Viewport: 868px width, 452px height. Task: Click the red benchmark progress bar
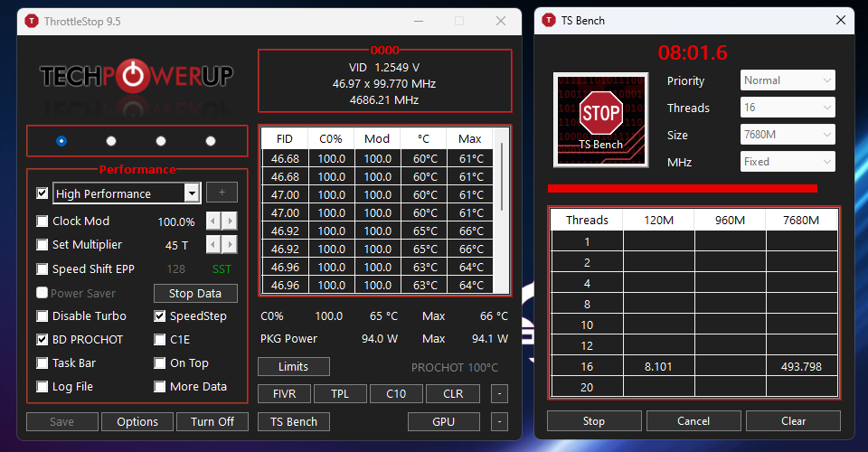[682, 189]
